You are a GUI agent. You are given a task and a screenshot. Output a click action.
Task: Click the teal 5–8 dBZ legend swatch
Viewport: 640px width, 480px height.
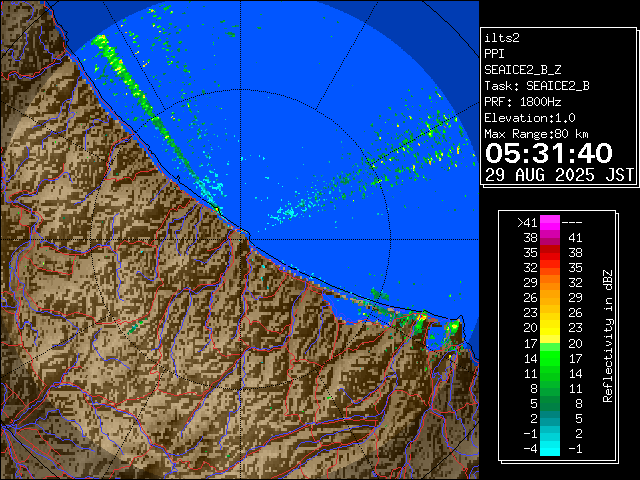pos(550,402)
